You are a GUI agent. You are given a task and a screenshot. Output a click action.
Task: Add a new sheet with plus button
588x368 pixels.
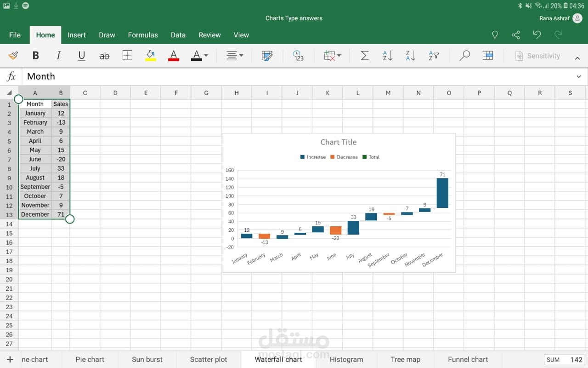(10, 359)
